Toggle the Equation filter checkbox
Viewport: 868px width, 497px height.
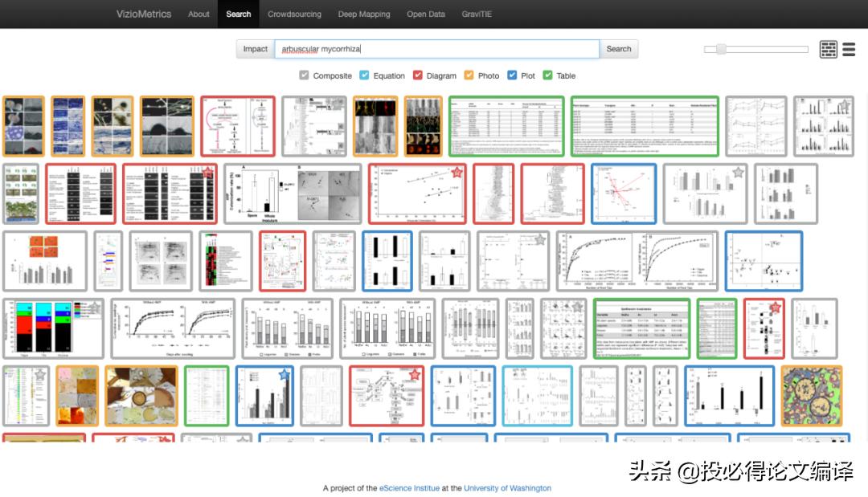tap(364, 75)
